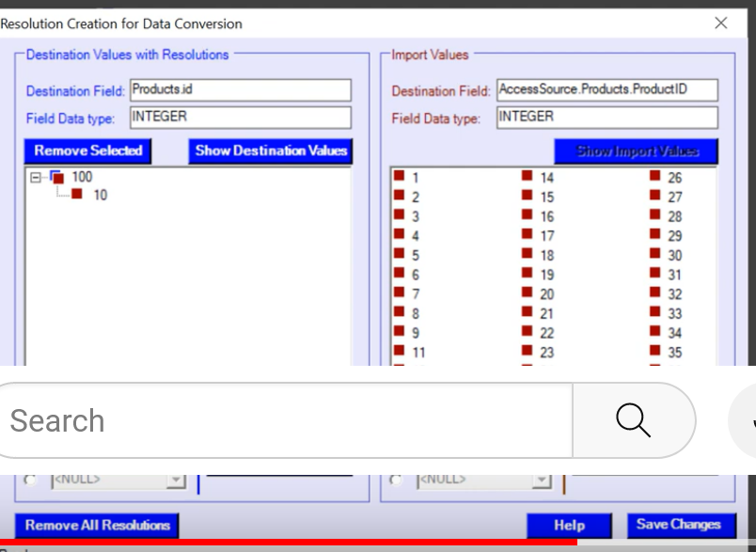Select right NULL radio button

point(398,481)
